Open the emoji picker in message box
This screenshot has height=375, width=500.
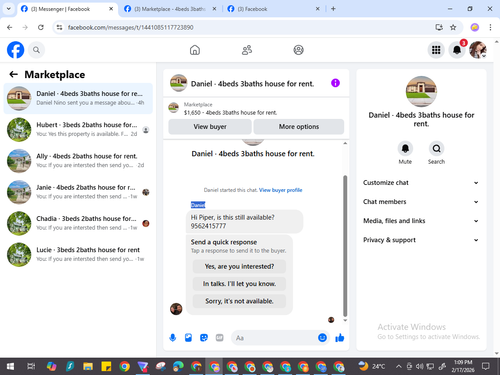pyautogui.click(x=322, y=338)
